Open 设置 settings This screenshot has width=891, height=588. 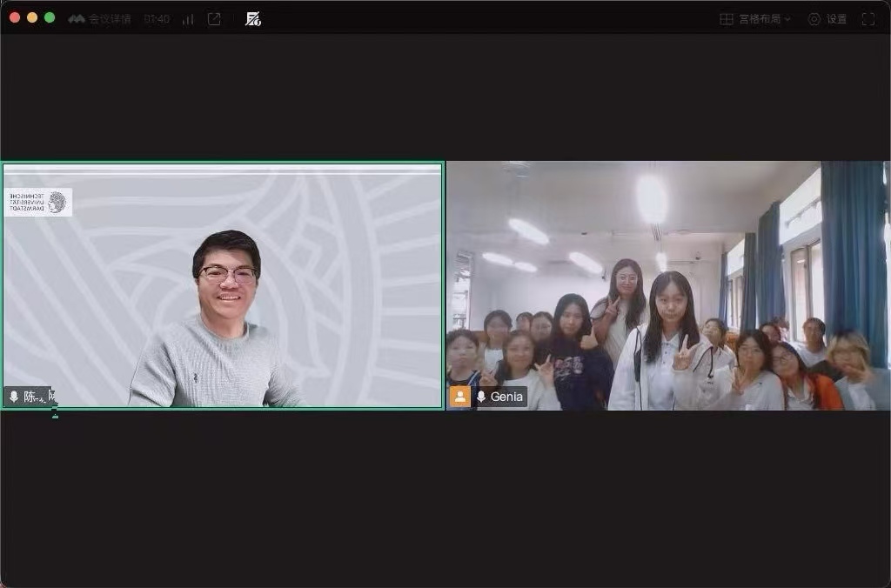click(x=836, y=18)
